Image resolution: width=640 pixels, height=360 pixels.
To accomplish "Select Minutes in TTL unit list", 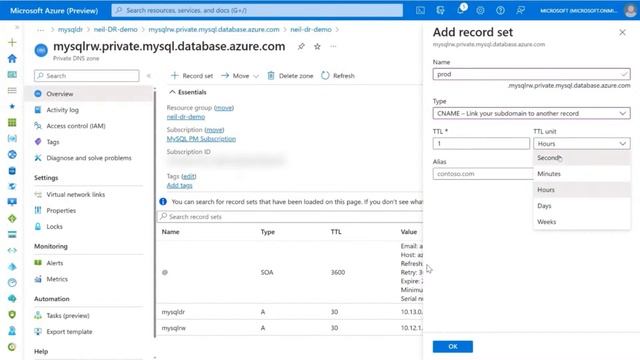I will 582,174.
